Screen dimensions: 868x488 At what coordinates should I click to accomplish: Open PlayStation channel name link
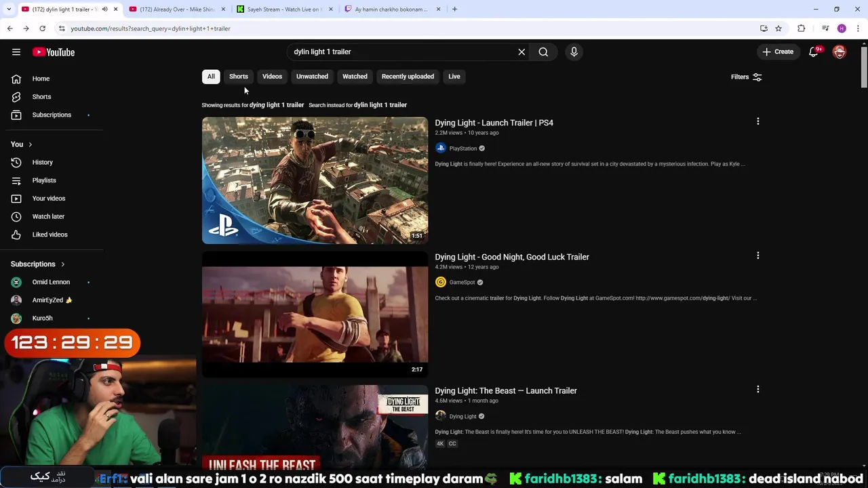pyautogui.click(x=463, y=148)
